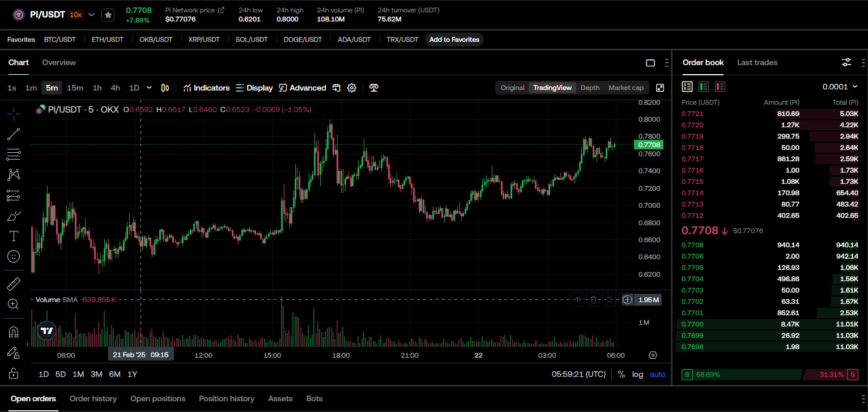Select the text annotation tool
Viewport: 868px width, 412px height.
14,236
